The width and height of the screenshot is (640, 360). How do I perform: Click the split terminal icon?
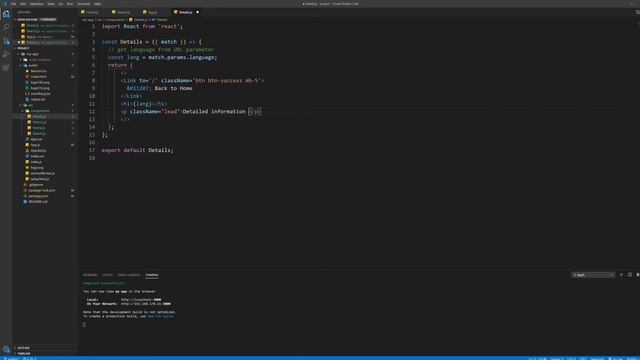(630, 275)
